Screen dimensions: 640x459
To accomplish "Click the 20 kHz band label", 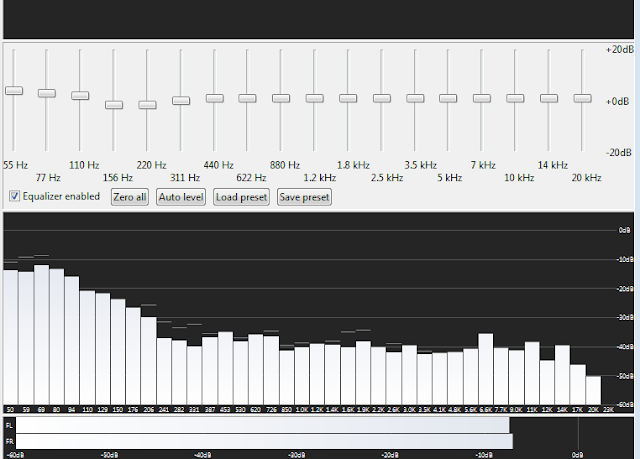I will pos(587,178).
